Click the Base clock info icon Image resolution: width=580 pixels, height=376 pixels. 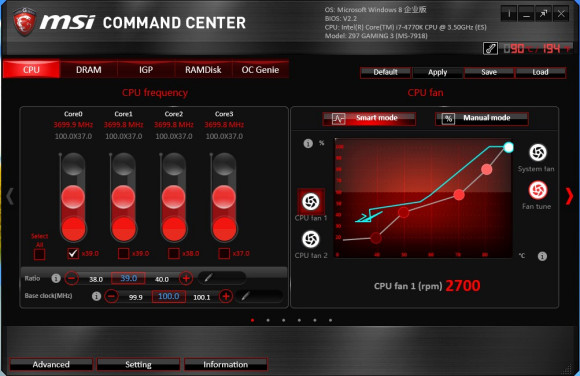pos(96,296)
